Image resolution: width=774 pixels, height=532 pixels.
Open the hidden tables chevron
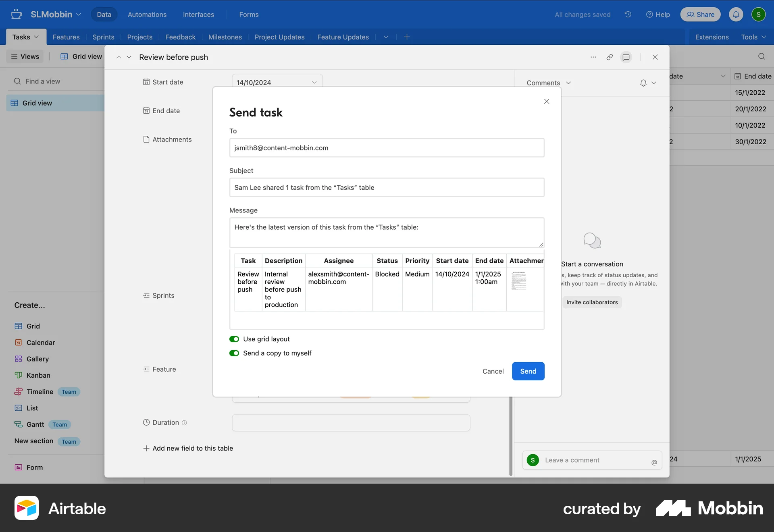385,37
